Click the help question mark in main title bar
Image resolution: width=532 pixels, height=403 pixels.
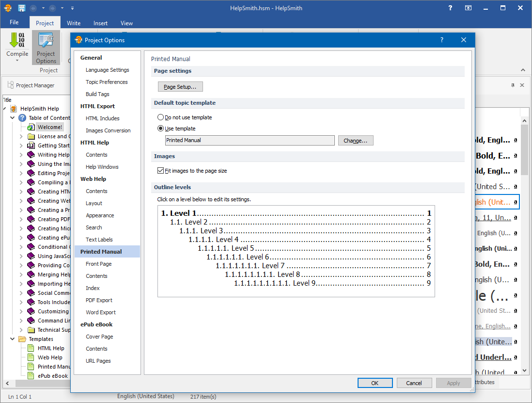tap(450, 8)
